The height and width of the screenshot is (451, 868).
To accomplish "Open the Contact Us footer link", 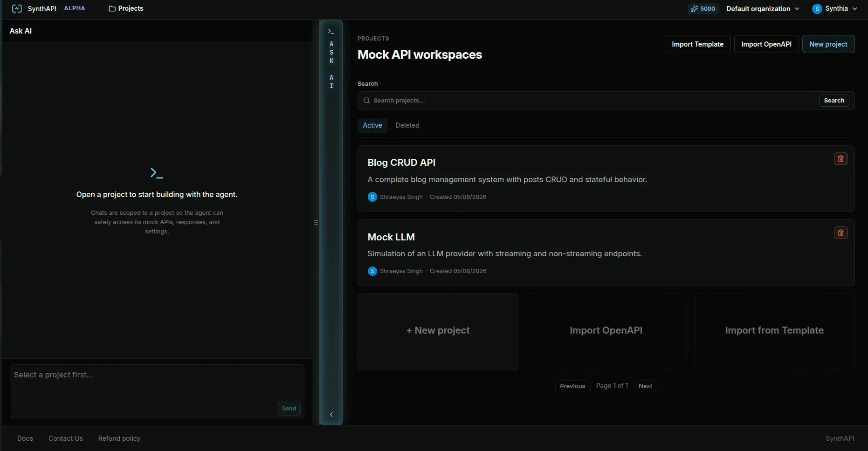I will coord(66,438).
